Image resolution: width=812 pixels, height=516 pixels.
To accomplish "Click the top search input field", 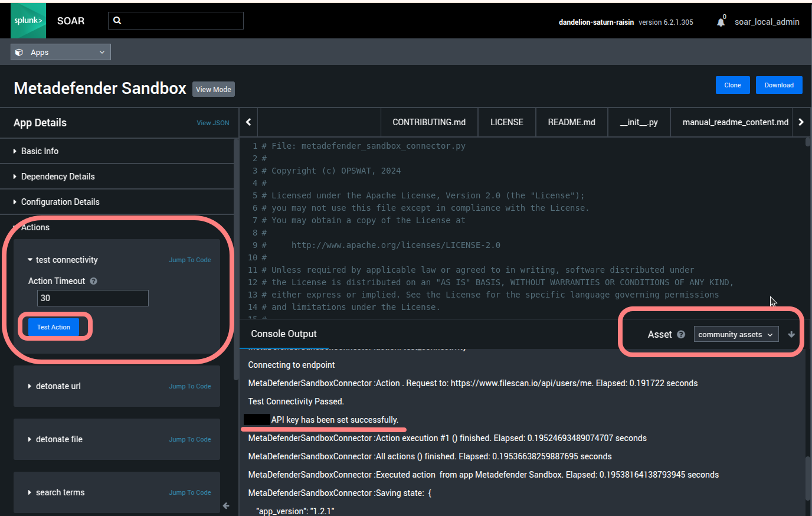I will click(176, 21).
